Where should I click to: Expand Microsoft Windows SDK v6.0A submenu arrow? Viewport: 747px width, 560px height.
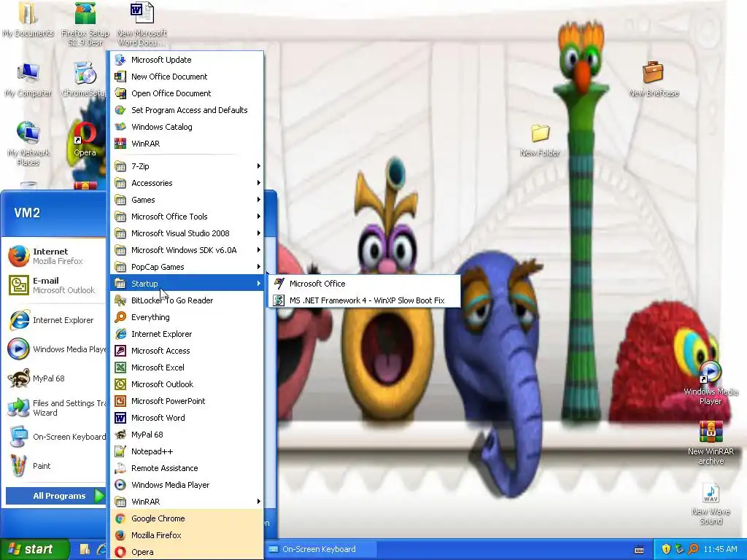pyautogui.click(x=259, y=250)
